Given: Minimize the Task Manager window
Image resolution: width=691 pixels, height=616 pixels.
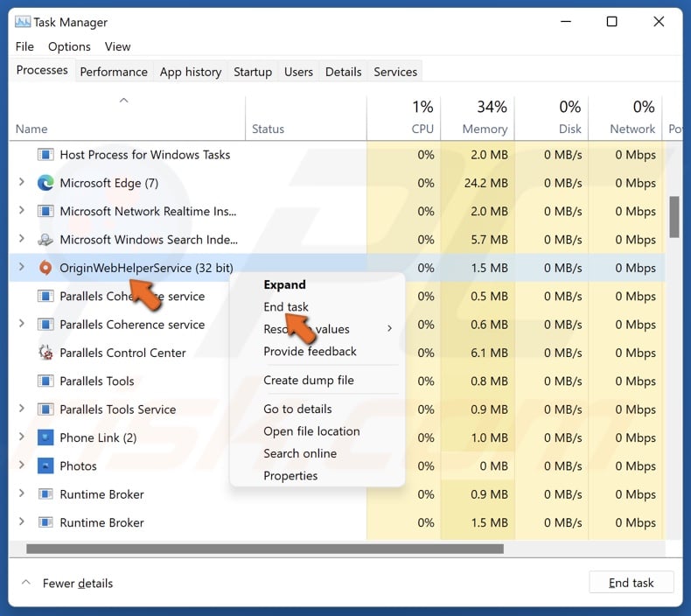Looking at the screenshot, I should [566, 21].
